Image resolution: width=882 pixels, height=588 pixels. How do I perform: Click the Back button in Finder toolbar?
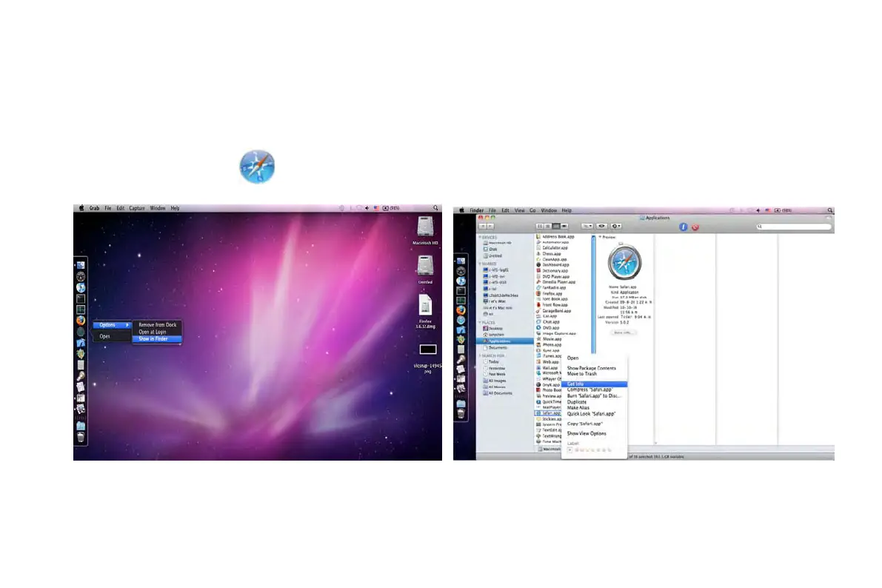point(482,226)
